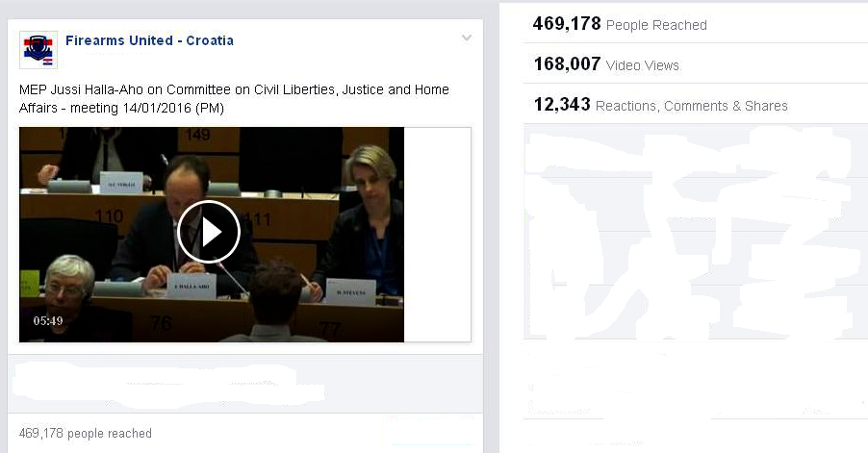The image size is (868, 453).
Task: Click the woman on right in video thumbnail
Action: [366, 221]
